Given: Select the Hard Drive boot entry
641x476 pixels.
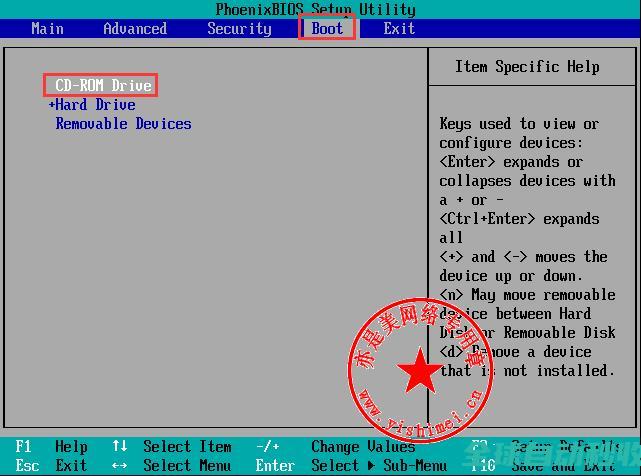Looking at the screenshot, I should (x=96, y=105).
